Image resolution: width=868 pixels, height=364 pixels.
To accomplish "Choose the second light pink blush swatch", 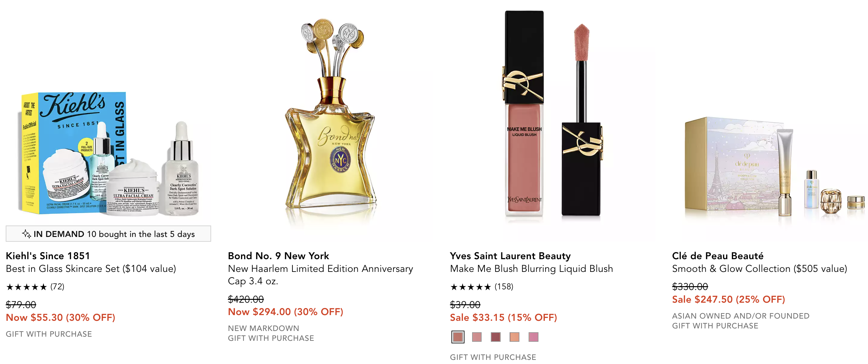I will pyautogui.click(x=477, y=337).
